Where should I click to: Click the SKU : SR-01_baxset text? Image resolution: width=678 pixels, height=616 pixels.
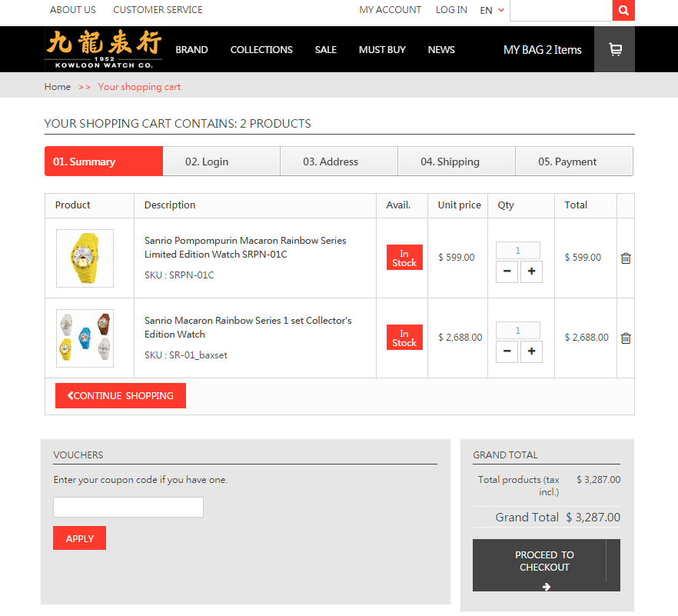click(x=186, y=355)
